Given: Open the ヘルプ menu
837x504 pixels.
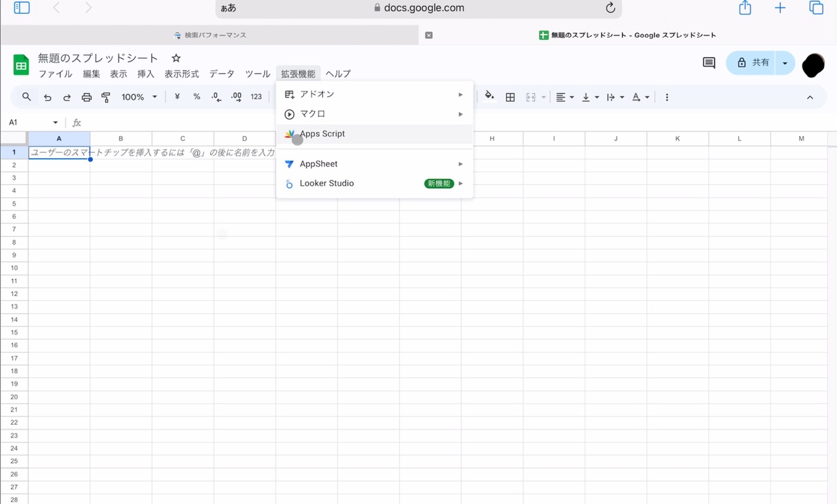Looking at the screenshot, I should coord(338,74).
